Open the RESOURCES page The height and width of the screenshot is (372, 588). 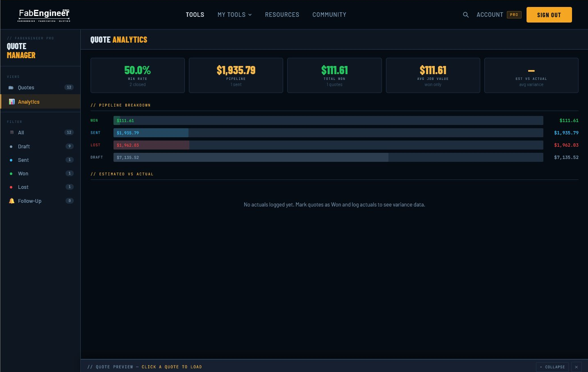pos(282,14)
